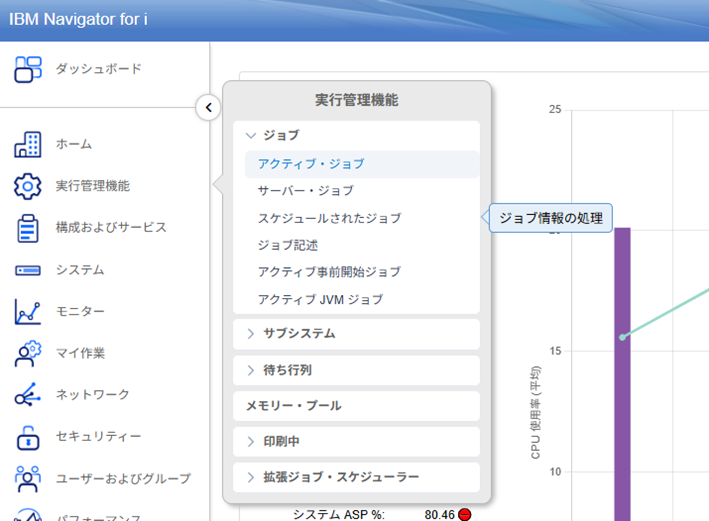Open マイ作業 sidebar label
Screen dimensions: 709x521
[80, 353]
